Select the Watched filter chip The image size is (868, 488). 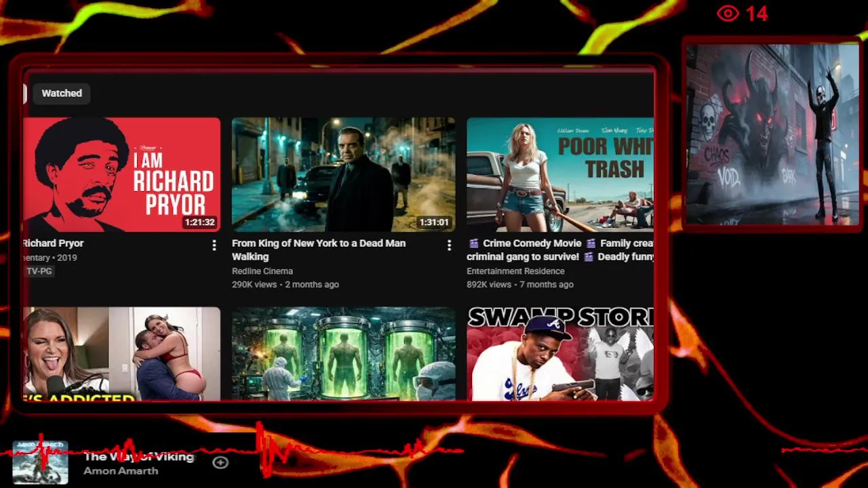(x=62, y=93)
